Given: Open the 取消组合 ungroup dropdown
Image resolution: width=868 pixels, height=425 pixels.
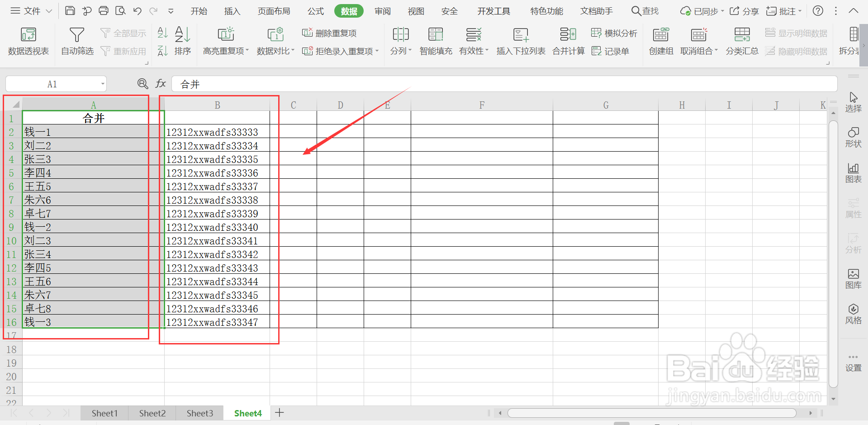Looking at the screenshot, I should pos(699,41).
